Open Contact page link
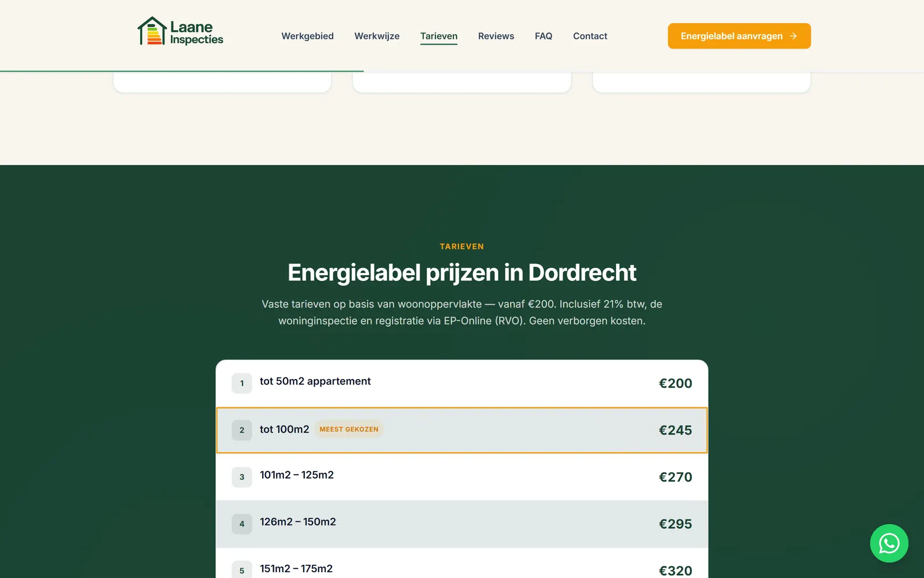Screen dimensions: 924x578 point(590,36)
